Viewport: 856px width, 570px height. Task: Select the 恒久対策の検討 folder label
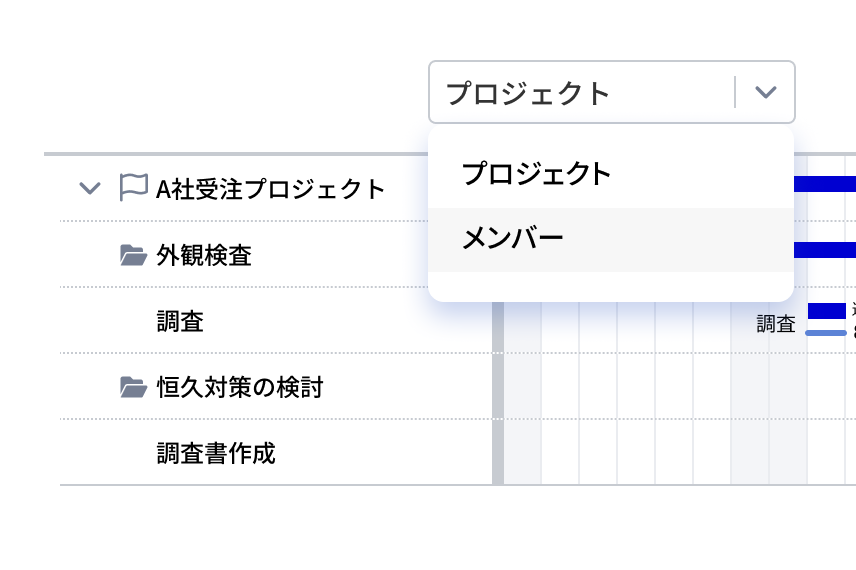click(x=240, y=387)
